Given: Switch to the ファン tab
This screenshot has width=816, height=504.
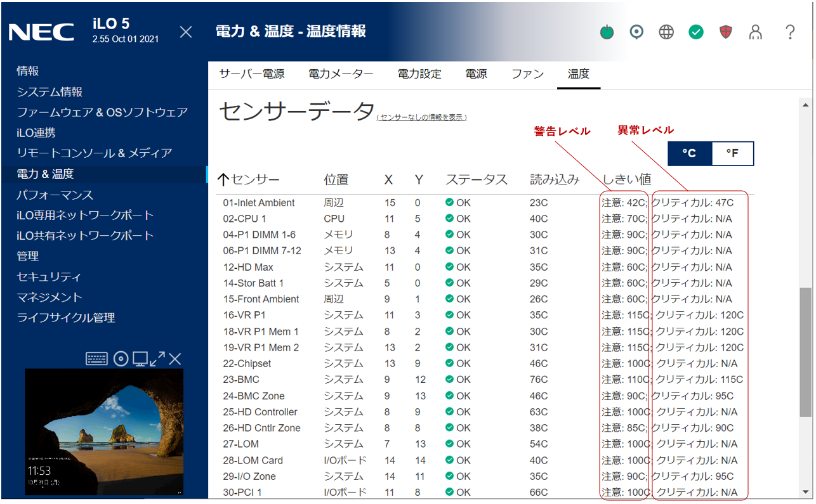Looking at the screenshot, I should click(527, 74).
